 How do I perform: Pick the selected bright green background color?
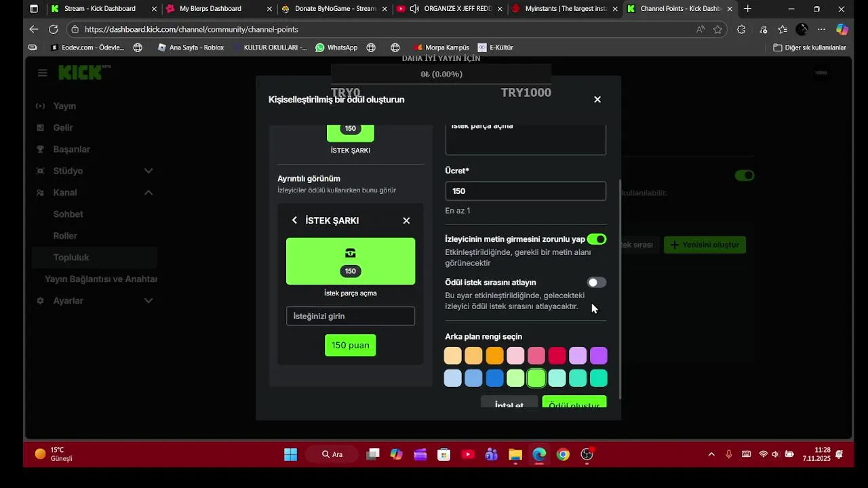tap(536, 378)
